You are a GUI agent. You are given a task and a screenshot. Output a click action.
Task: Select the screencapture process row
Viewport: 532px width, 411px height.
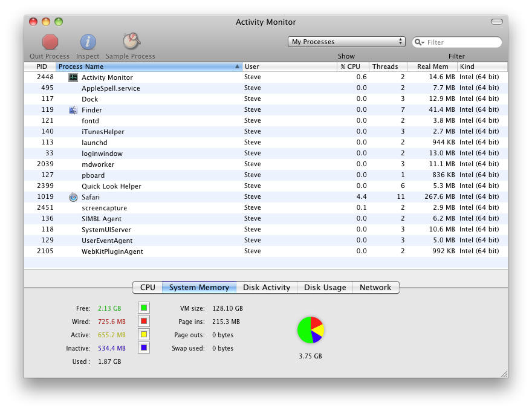pyautogui.click(x=265, y=207)
